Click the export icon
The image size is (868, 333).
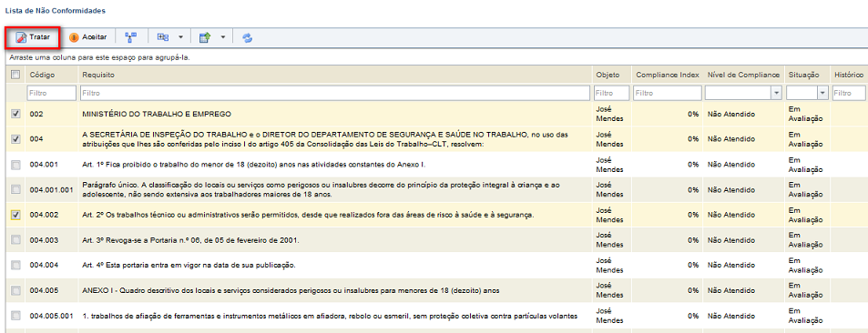(205, 37)
